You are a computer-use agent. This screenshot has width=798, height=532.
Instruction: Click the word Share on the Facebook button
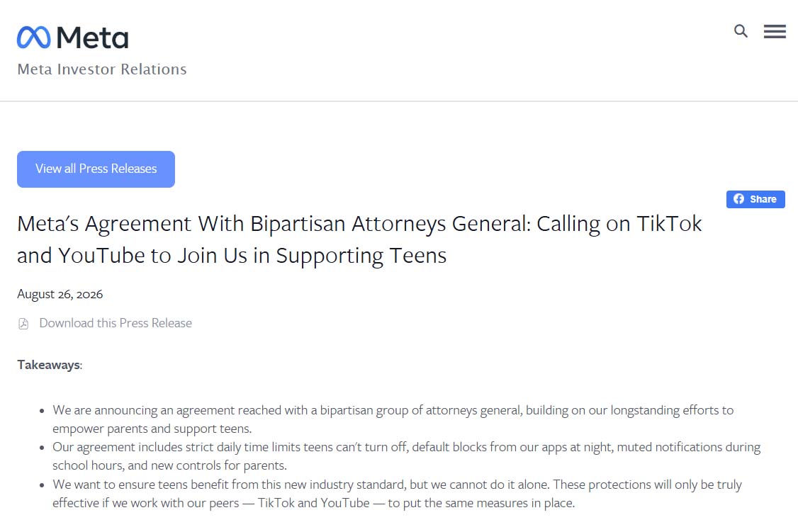pos(763,199)
